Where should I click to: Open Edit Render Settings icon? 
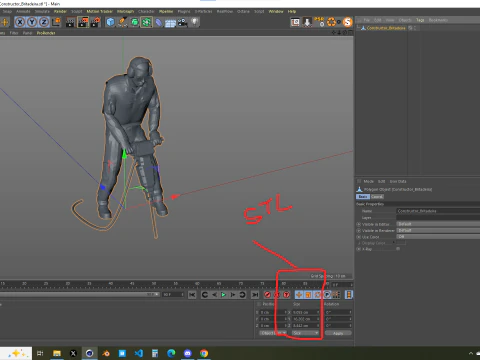(96, 22)
